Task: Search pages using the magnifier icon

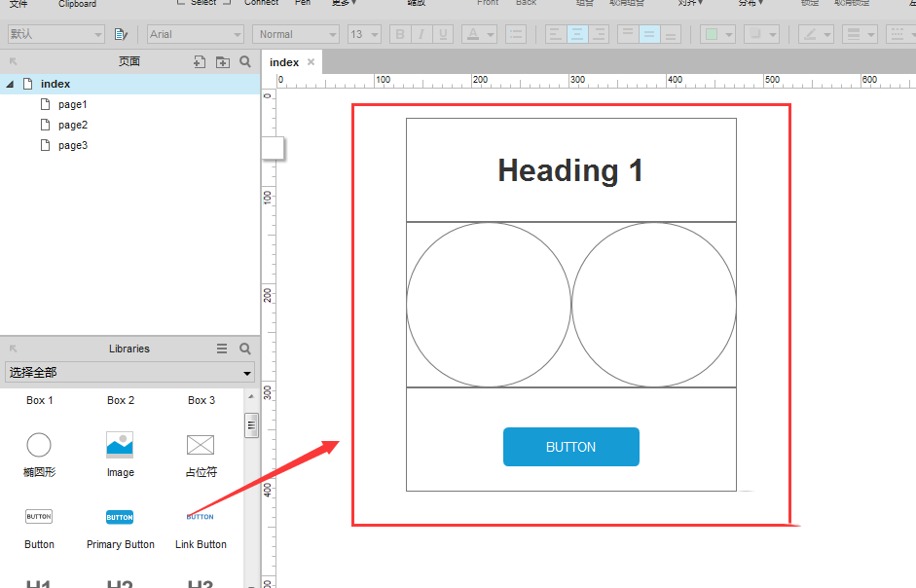Action: (245, 61)
